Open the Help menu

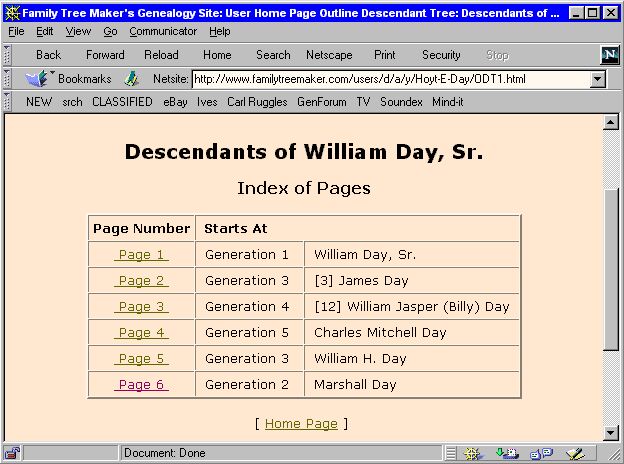(220, 31)
